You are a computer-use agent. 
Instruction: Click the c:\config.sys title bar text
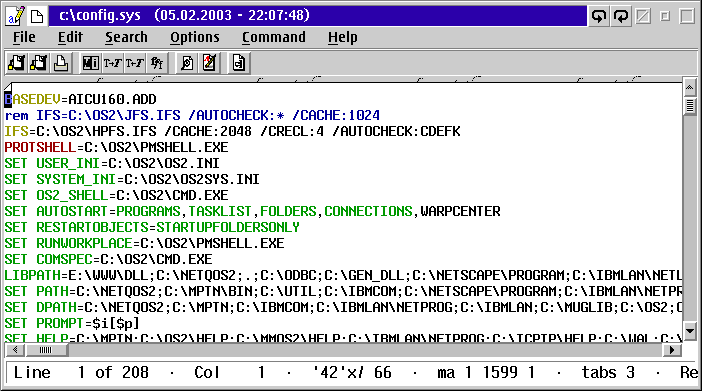100,16
